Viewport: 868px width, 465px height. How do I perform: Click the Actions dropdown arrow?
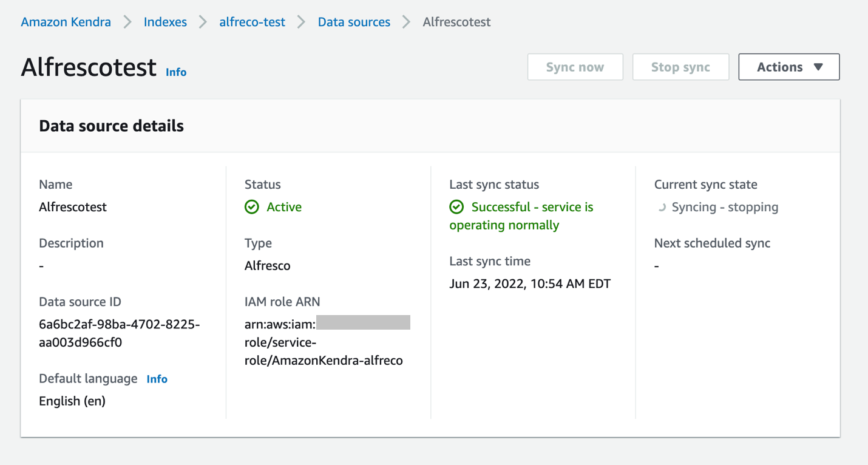(818, 67)
